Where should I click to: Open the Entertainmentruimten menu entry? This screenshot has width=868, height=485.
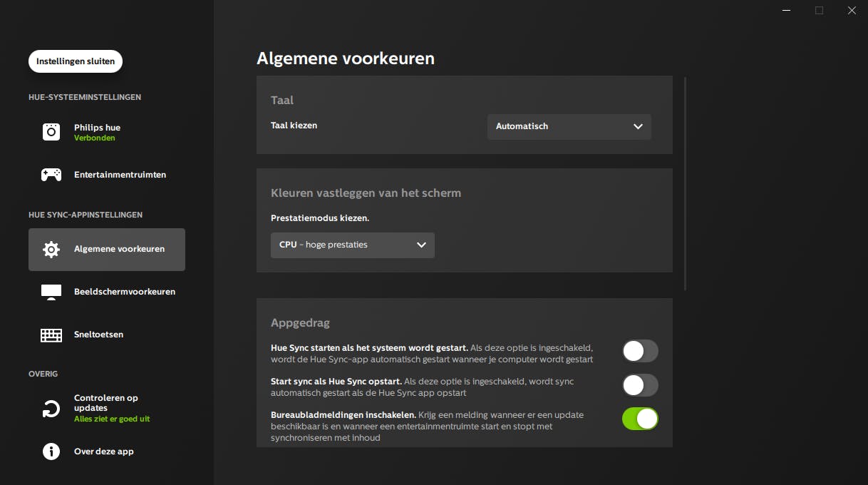[107, 175]
